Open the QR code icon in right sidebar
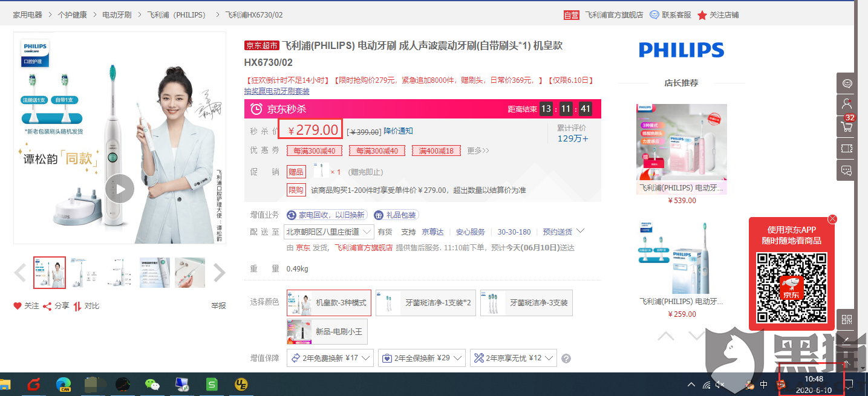The image size is (868, 396). 847,319
